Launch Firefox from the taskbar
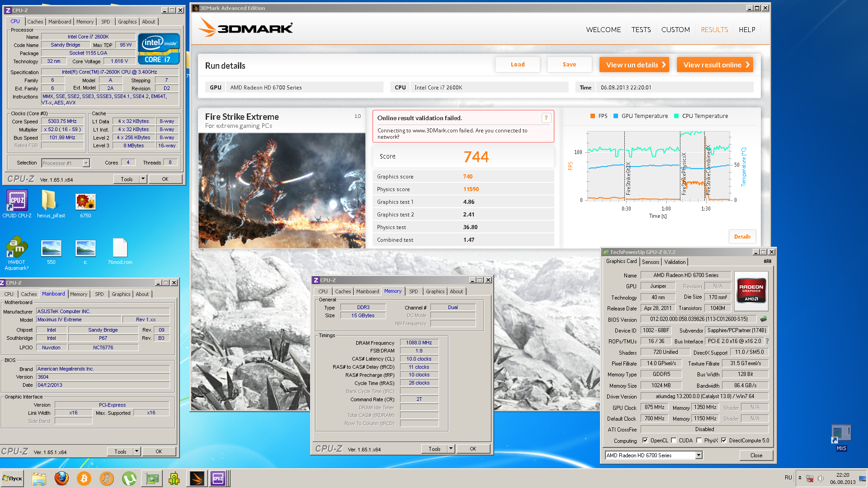 [x=61, y=479]
